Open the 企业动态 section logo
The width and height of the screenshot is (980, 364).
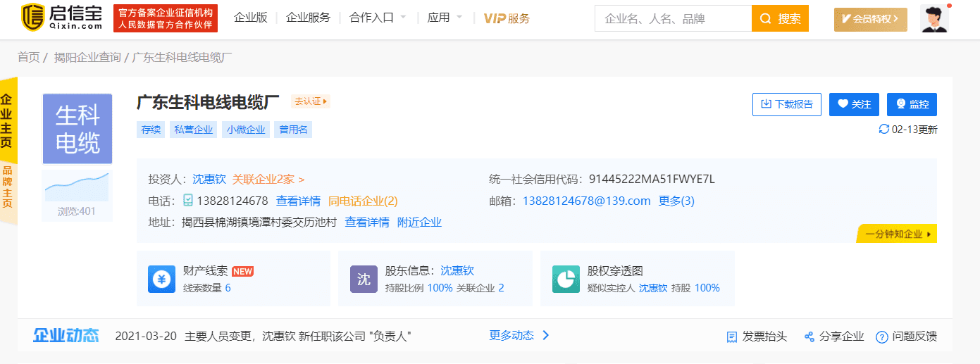coord(66,336)
